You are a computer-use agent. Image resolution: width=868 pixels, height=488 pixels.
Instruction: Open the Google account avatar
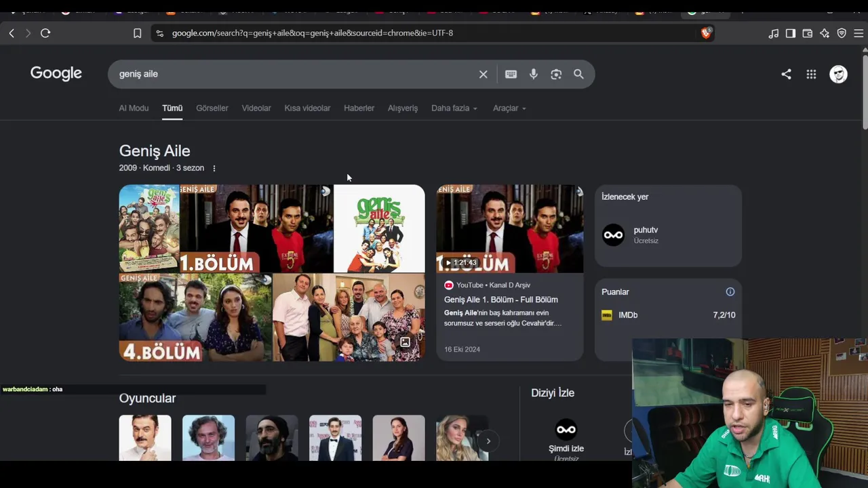pyautogui.click(x=838, y=75)
